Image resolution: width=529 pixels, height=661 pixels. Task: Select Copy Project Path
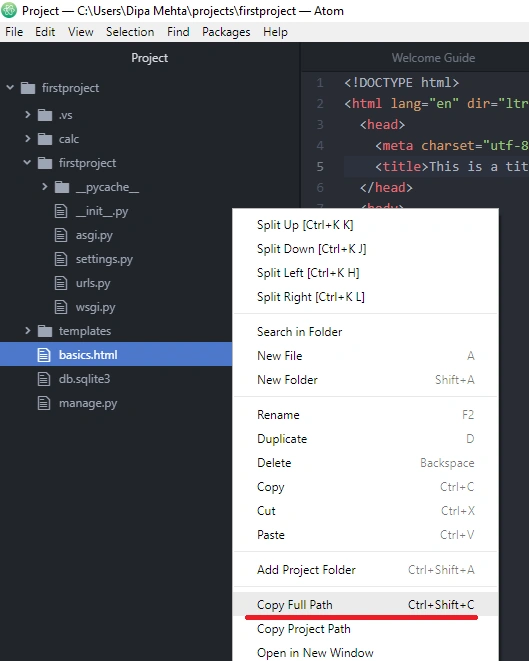366,629
